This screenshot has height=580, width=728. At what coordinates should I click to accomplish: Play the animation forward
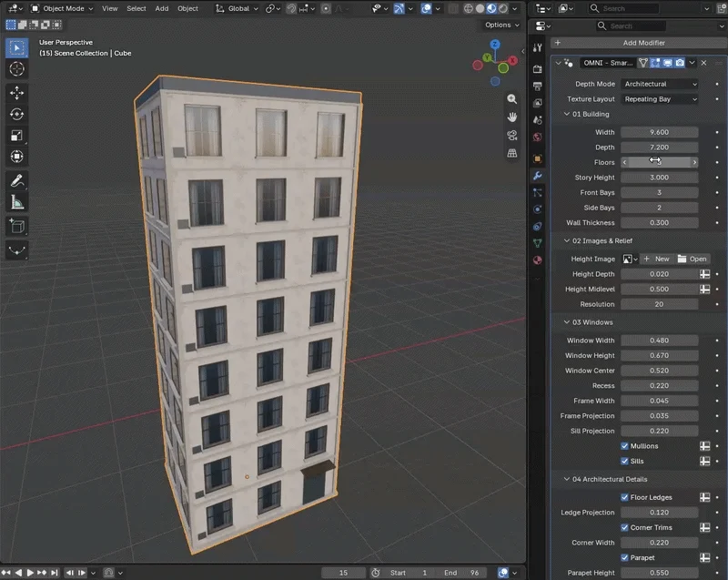pyautogui.click(x=30, y=573)
